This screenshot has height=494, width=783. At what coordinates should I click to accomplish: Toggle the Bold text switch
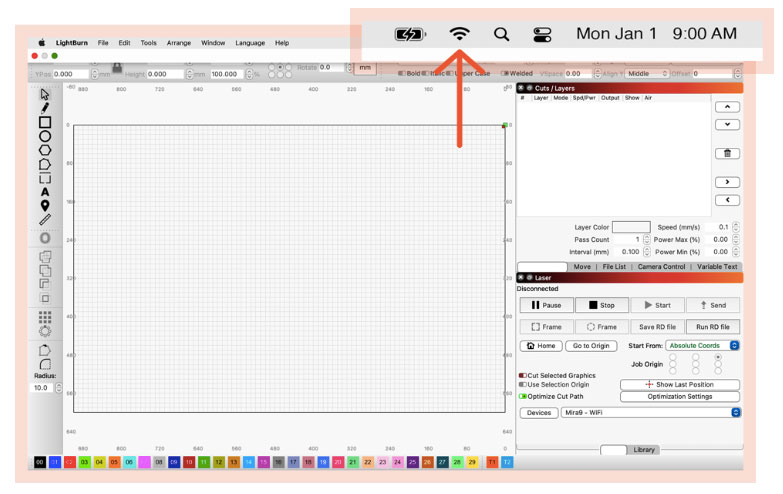[401, 73]
